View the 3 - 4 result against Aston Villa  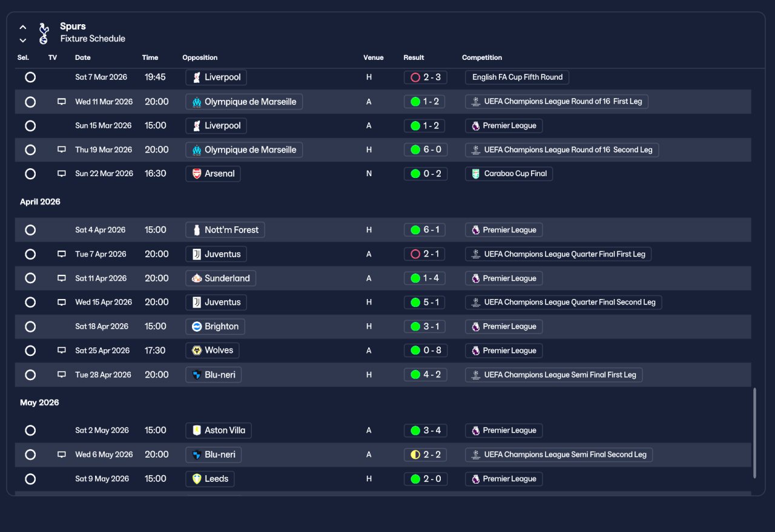click(426, 430)
